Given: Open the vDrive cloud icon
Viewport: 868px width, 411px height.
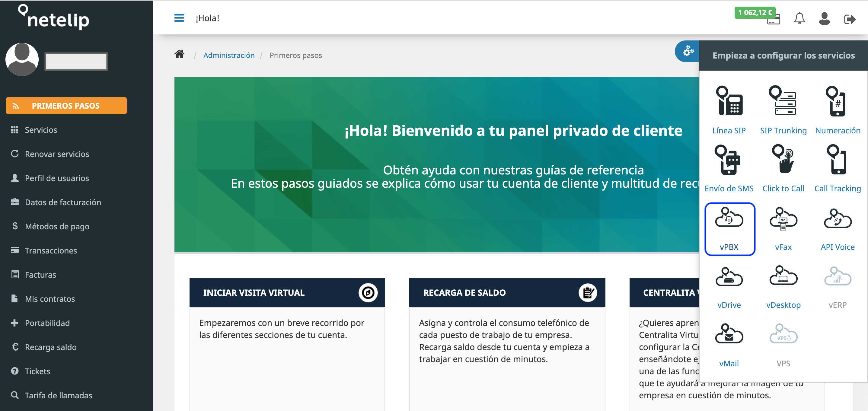Looking at the screenshot, I should click(729, 276).
